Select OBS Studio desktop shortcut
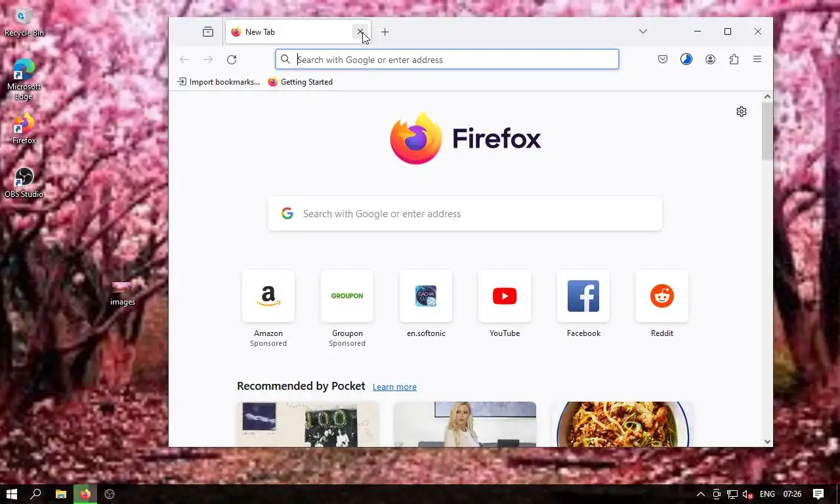This screenshot has height=504, width=840. click(24, 182)
